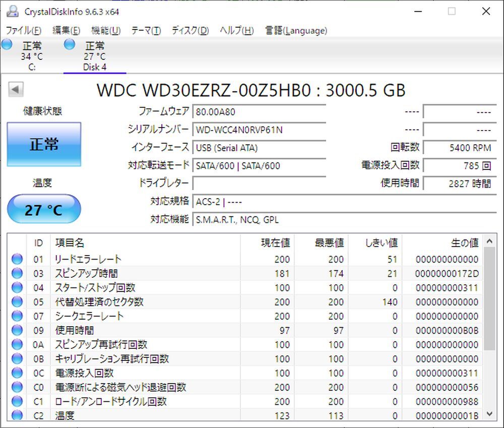Click the blue status circle for C: drive
The width and height of the screenshot is (504, 428).
click(7, 45)
